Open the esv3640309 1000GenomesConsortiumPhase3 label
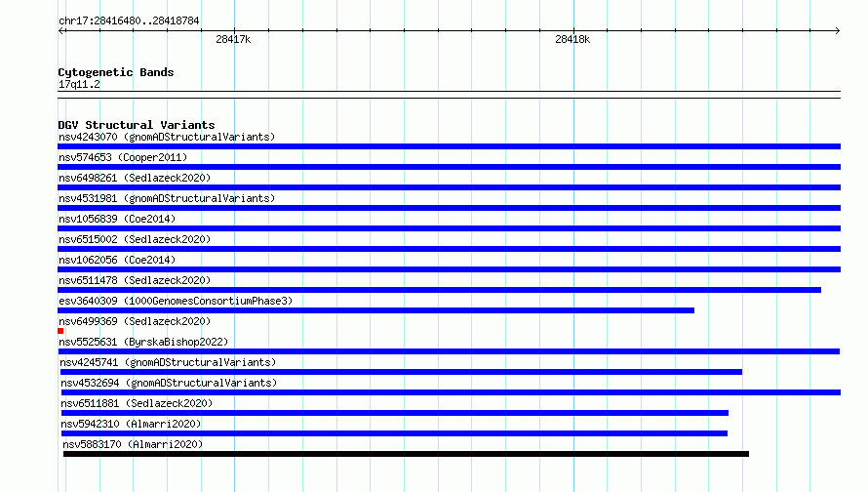Screen dimensions: 868x492 point(176,301)
